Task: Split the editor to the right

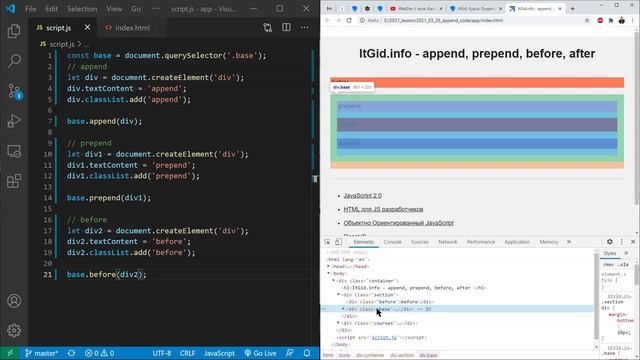Action: [x=286, y=27]
